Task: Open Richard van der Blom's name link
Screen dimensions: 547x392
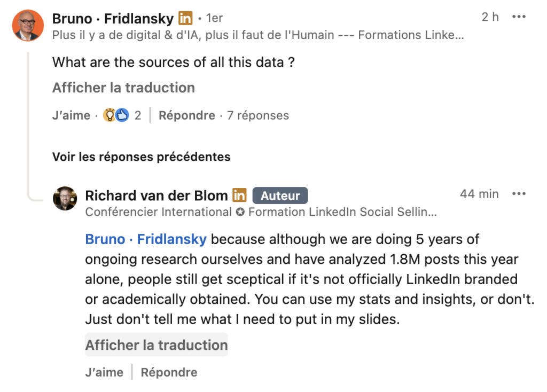Action: 157,195
